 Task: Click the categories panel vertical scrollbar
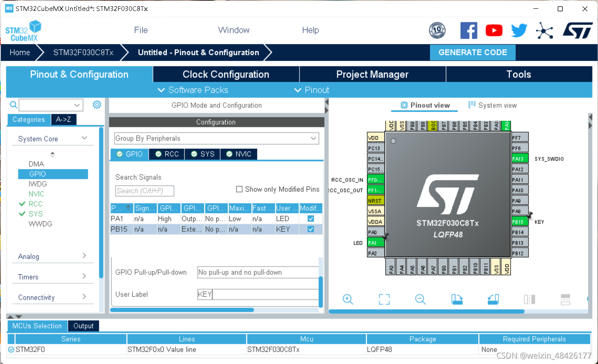pos(101,203)
